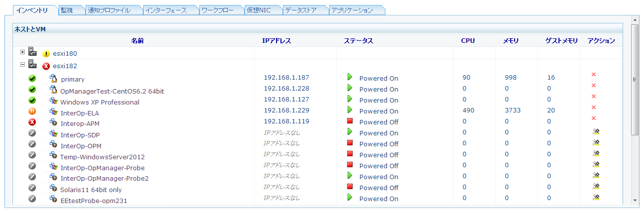Open Windows XP Professional VM link
Viewport: 644px width, 213px height.
click(100, 102)
